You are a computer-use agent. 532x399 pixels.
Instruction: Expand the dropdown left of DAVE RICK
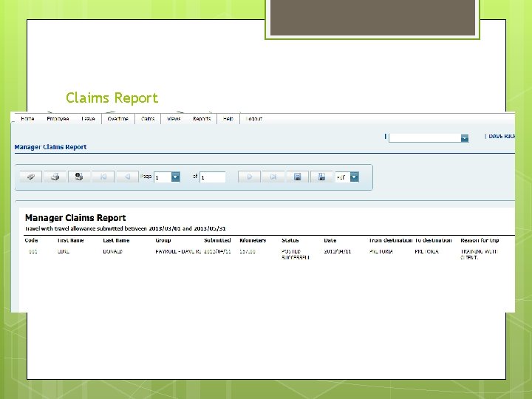tap(465, 138)
